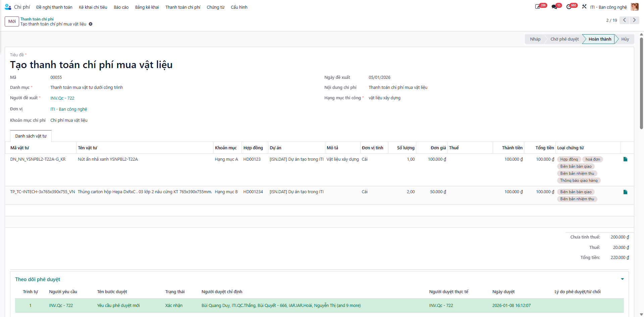This screenshot has height=317, width=644.
Task: Click the Ngày đề xuất value 05/01/2026
Action: tap(379, 77)
